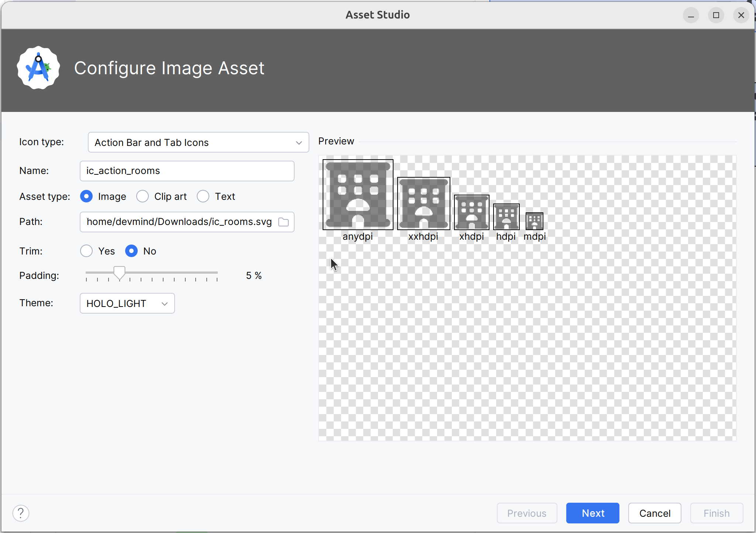Click the anydpi label text
This screenshot has width=756, height=533.
click(x=358, y=237)
